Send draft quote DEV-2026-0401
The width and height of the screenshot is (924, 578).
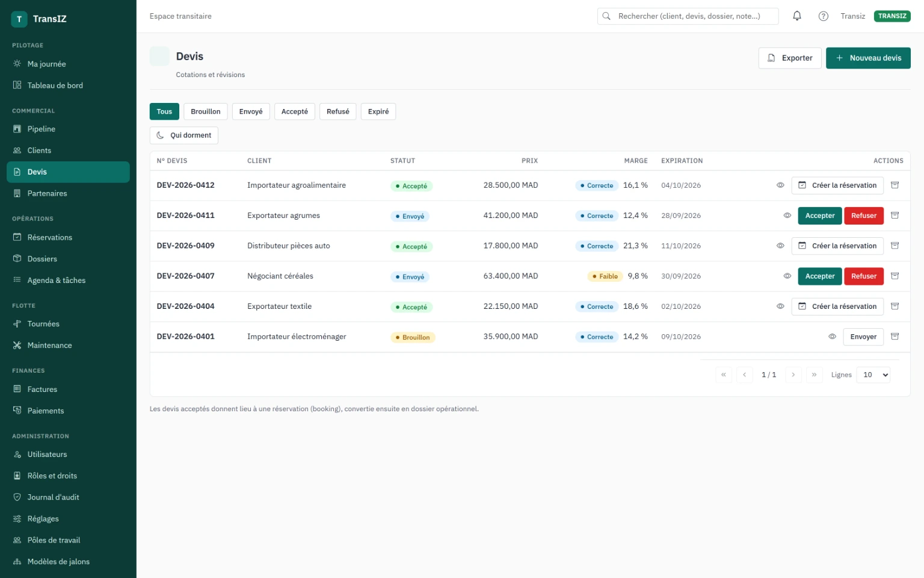click(863, 337)
